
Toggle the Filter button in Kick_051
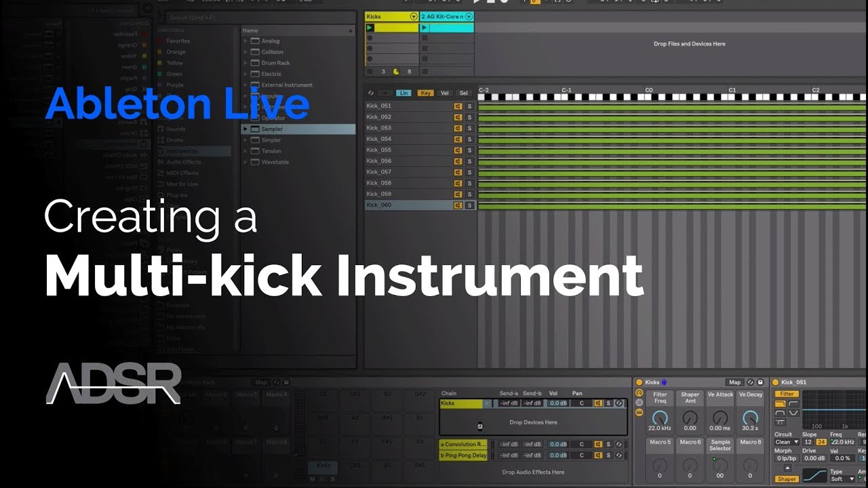tap(787, 394)
